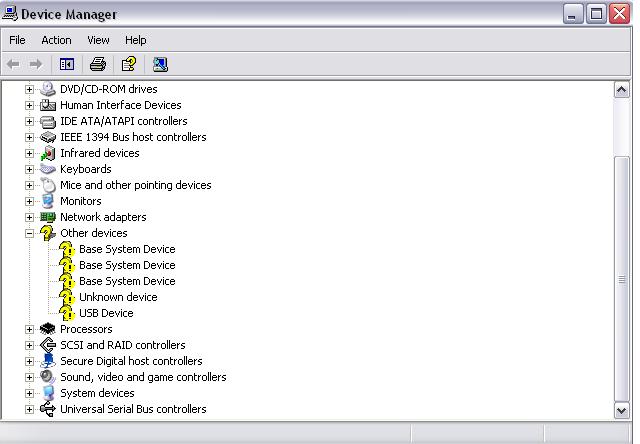The image size is (640, 444).
Task: Select the USB Device entry
Action: pyautogui.click(x=106, y=313)
